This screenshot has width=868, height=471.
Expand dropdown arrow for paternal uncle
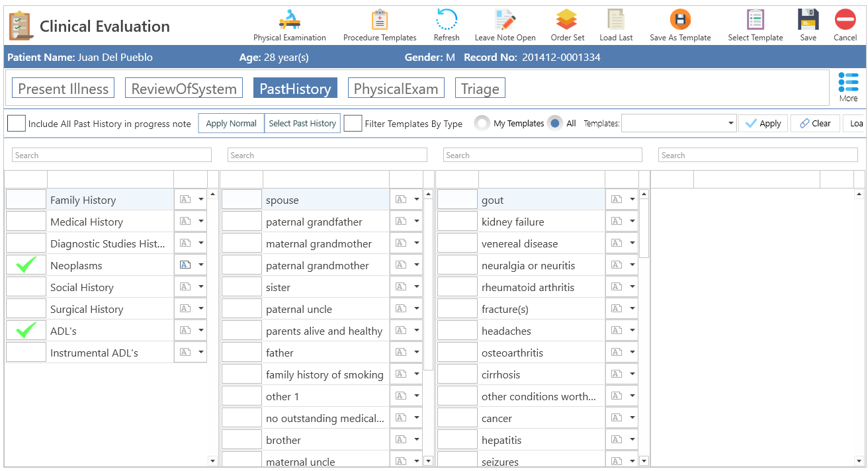417,309
